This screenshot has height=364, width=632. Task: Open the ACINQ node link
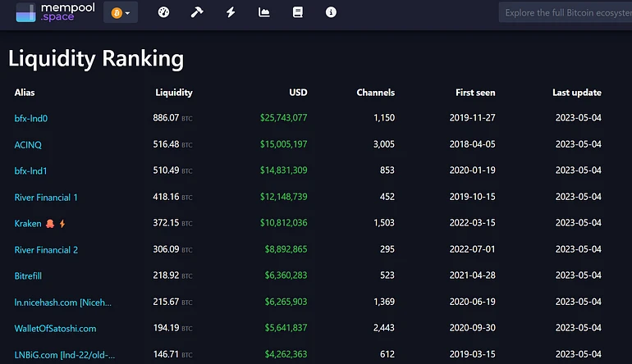[28, 144]
